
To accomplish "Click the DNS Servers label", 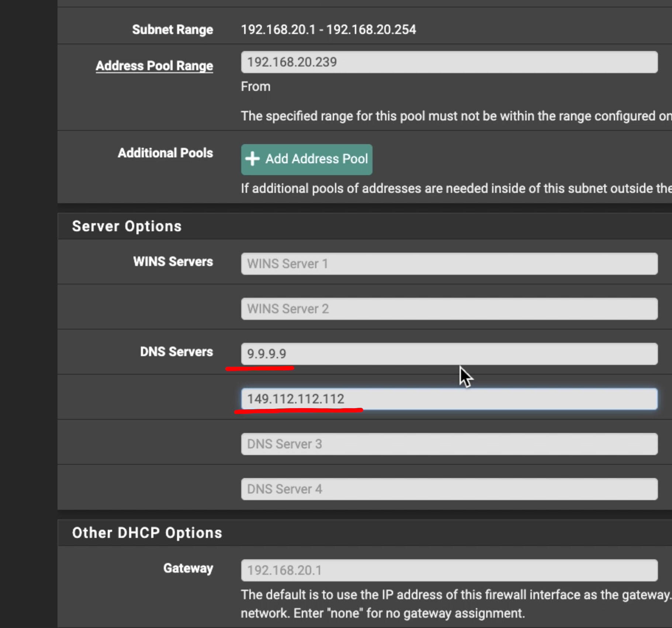I will [x=176, y=352].
